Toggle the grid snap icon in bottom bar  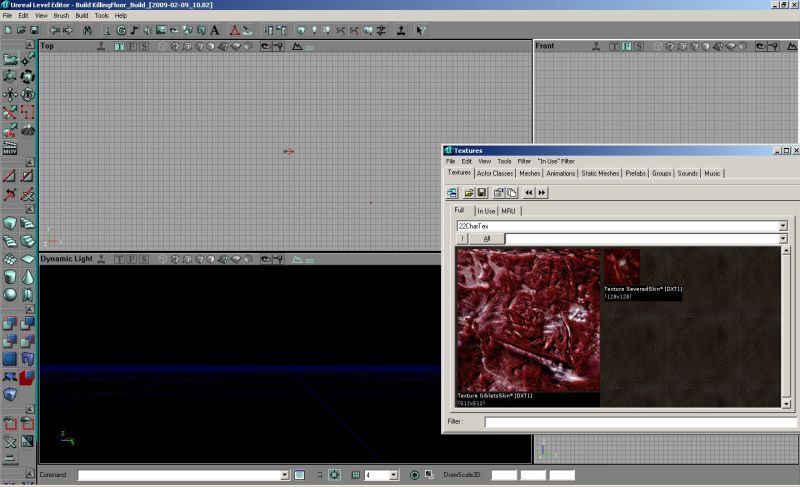pos(356,475)
